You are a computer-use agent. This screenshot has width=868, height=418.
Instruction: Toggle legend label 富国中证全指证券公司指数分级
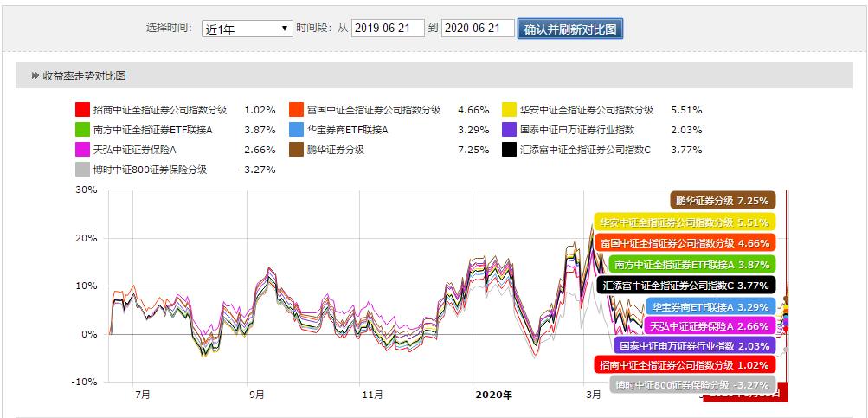[x=374, y=110]
